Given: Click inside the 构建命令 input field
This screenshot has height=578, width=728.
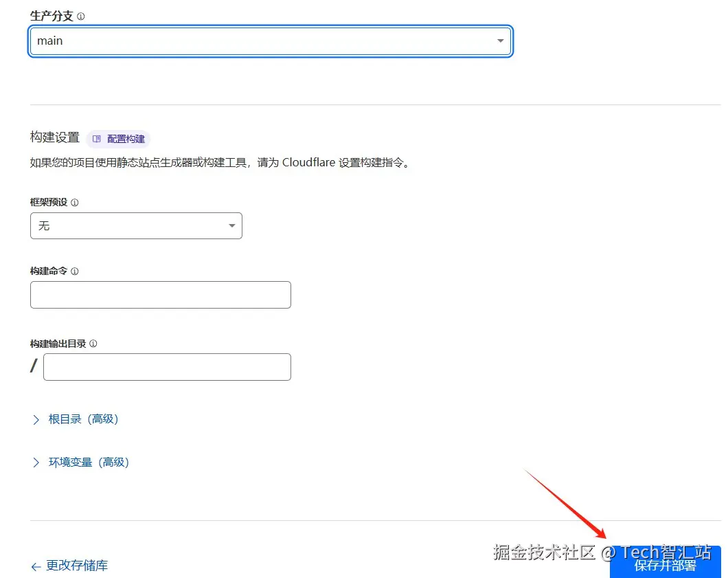Looking at the screenshot, I should 160,294.
